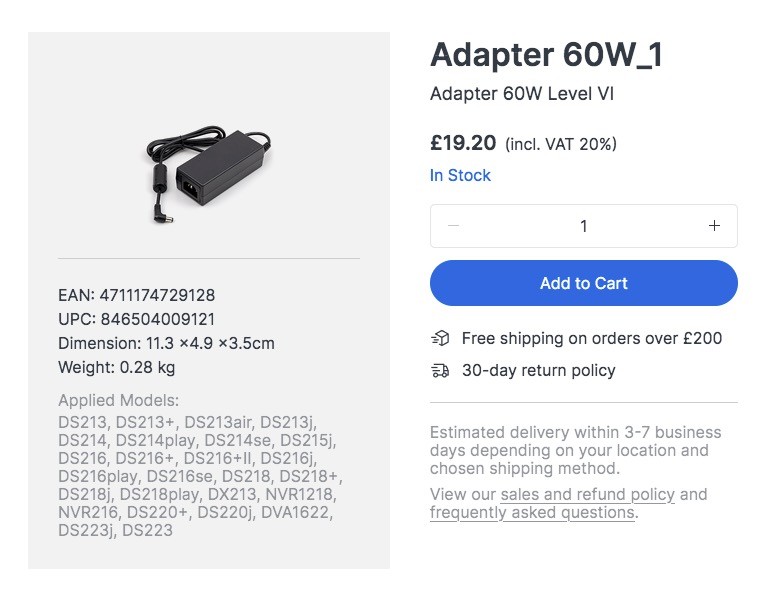The height and width of the screenshot is (590, 764).
Task: Click the minus icon to decrease quantity
Action: 453,226
